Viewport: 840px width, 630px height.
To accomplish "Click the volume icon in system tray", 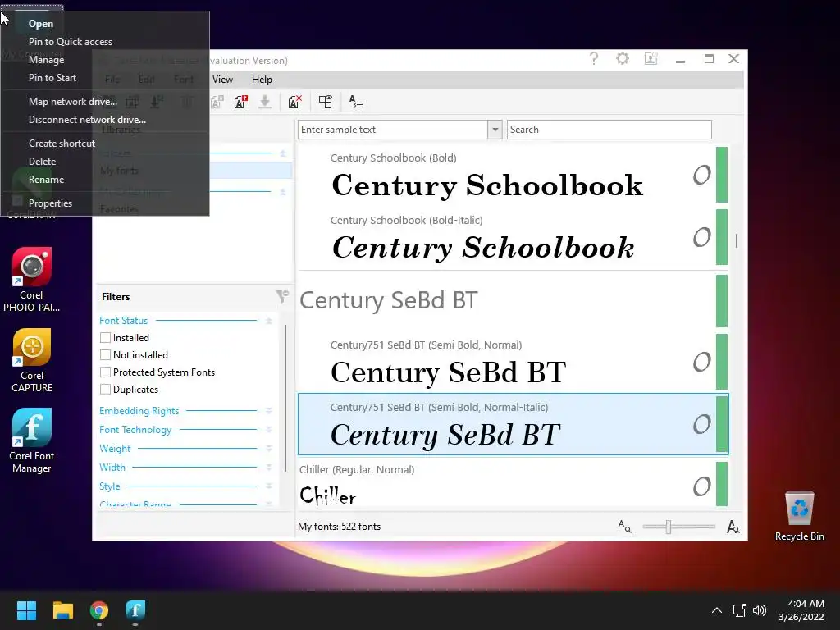I will coord(759,610).
